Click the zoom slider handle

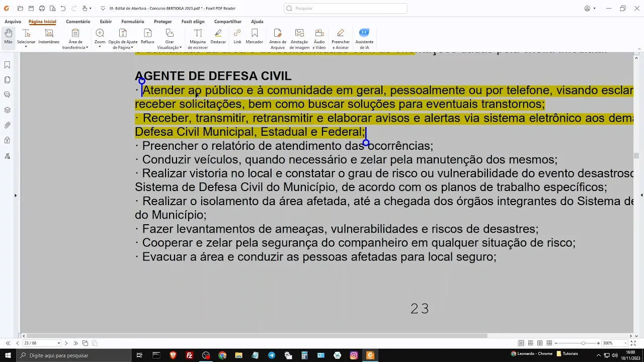(583, 343)
